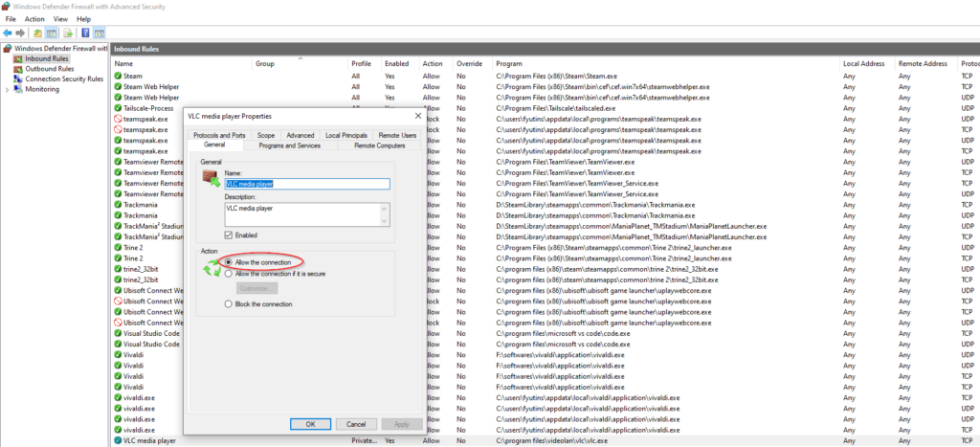This screenshot has height=447, width=980.
Task: Open Connection Security Rules in the sidebar
Action: [63, 79]
